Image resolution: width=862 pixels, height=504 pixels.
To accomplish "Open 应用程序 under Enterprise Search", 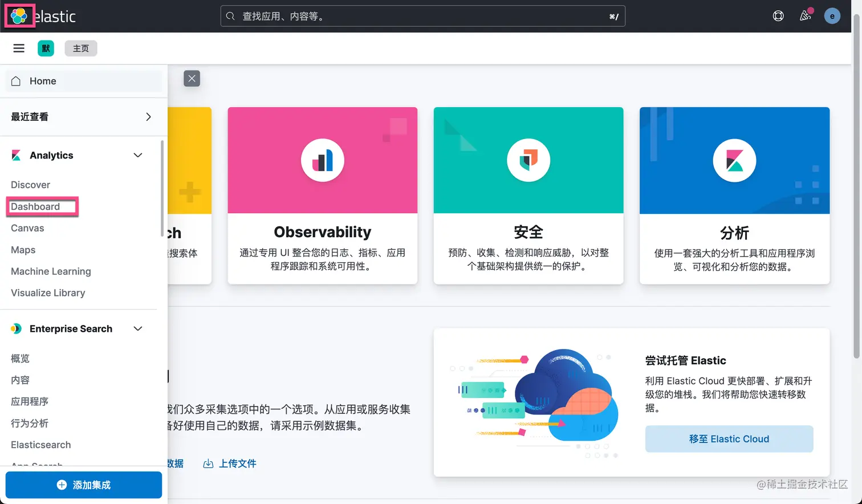I will coord(30,402).
